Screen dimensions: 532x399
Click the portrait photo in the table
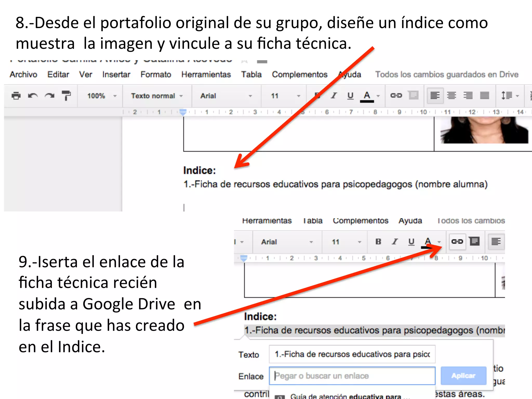484,130
